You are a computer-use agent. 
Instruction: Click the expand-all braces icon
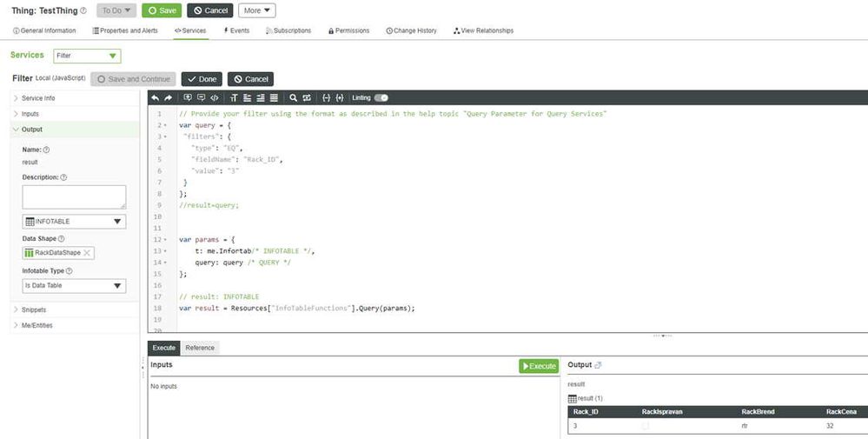[340, 98]
